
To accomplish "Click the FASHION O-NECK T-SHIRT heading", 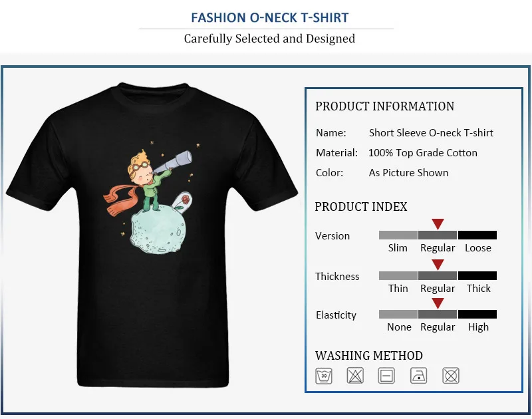I will point(270,18).
